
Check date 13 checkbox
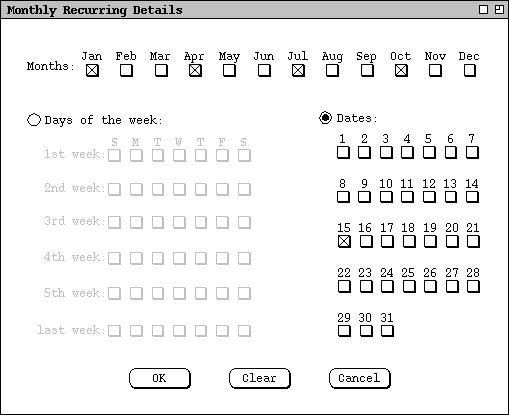(451, 197)
